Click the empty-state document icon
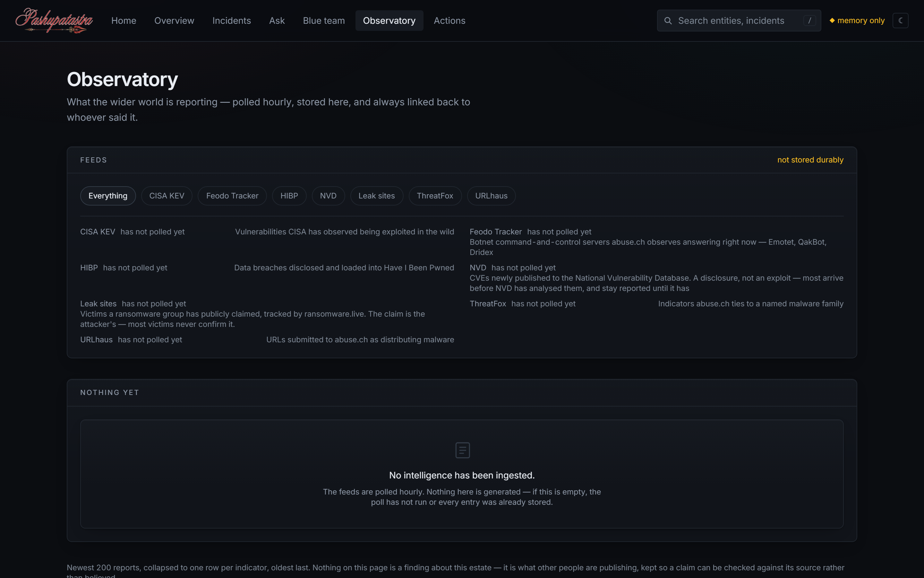 [x=462, y=450]
